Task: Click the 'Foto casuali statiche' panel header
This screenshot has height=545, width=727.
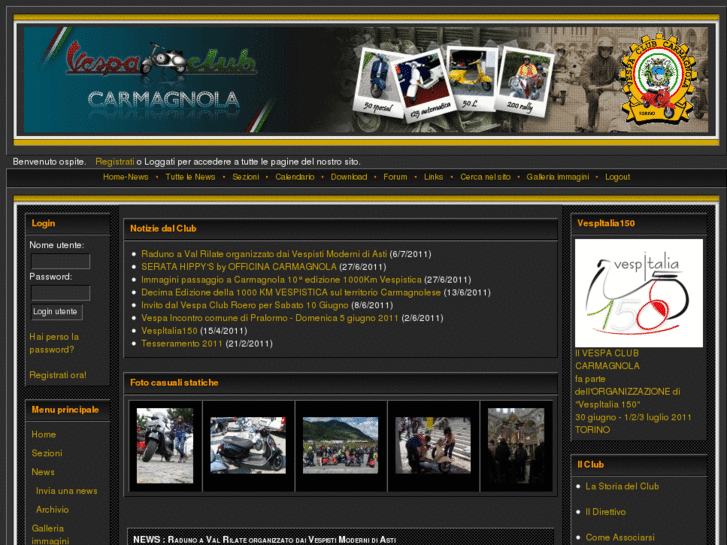Action: (341, 383)
